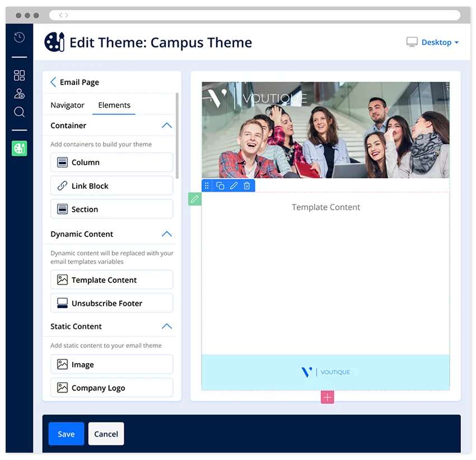The height and width of the screenshot is (460, 476).
Task: Save the theme
Action: 66,434
